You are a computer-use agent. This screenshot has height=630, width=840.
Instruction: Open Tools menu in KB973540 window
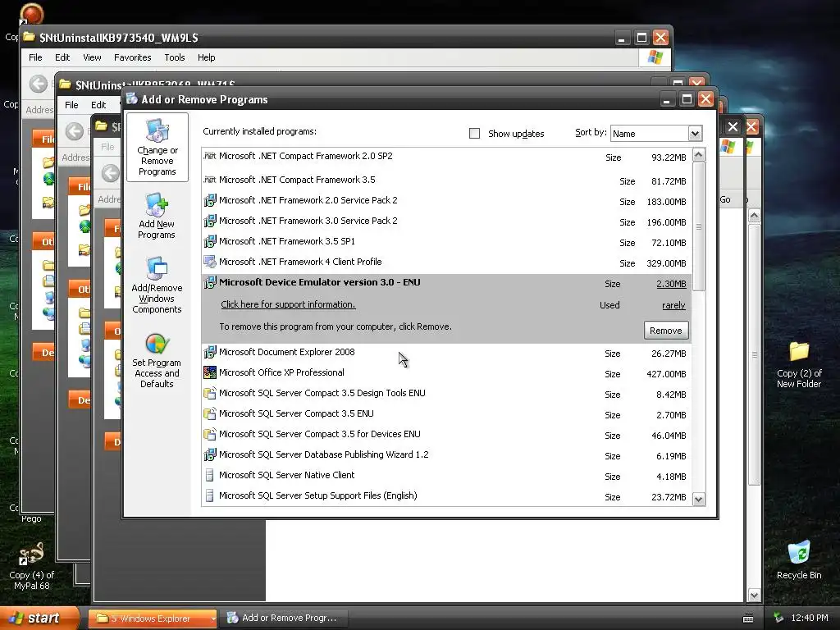coord(174,57)
